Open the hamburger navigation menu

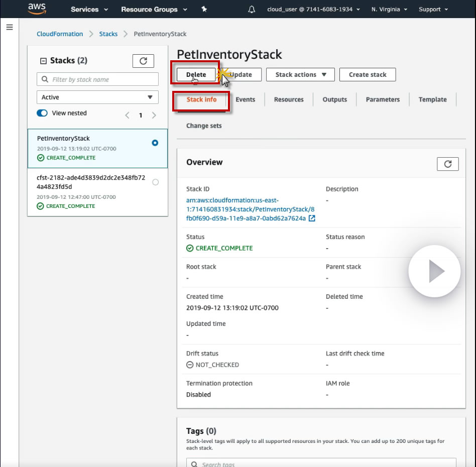[x=10, y=27]
